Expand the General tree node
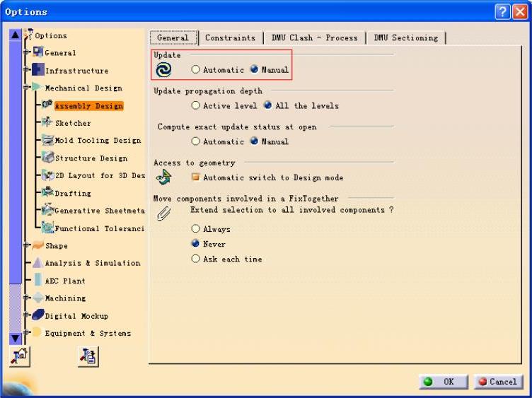The width and height of the screenshot is (532, 398). coord(25,52)
